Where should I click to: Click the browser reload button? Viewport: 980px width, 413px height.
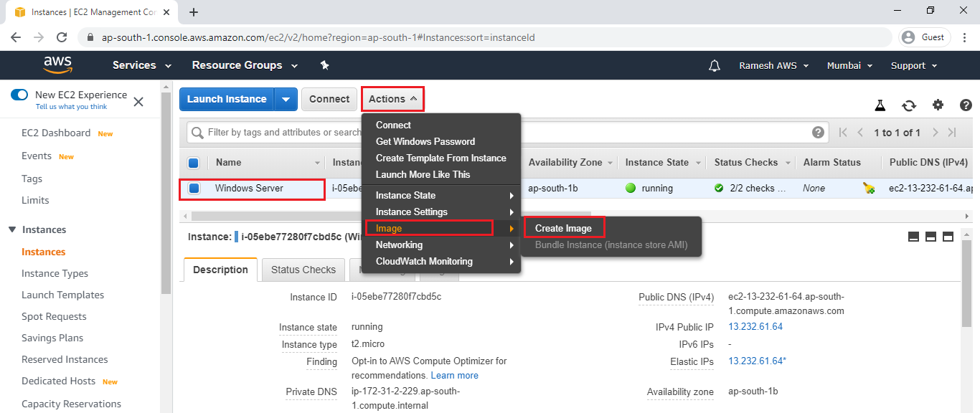click(x=62, y=37)
